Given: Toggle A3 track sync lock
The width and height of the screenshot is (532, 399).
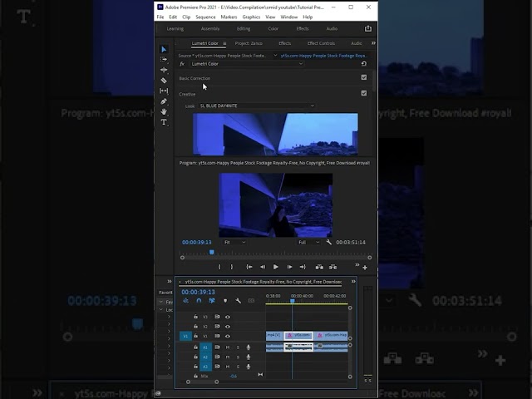Looking at the screenshot, I should pos(217,367).
